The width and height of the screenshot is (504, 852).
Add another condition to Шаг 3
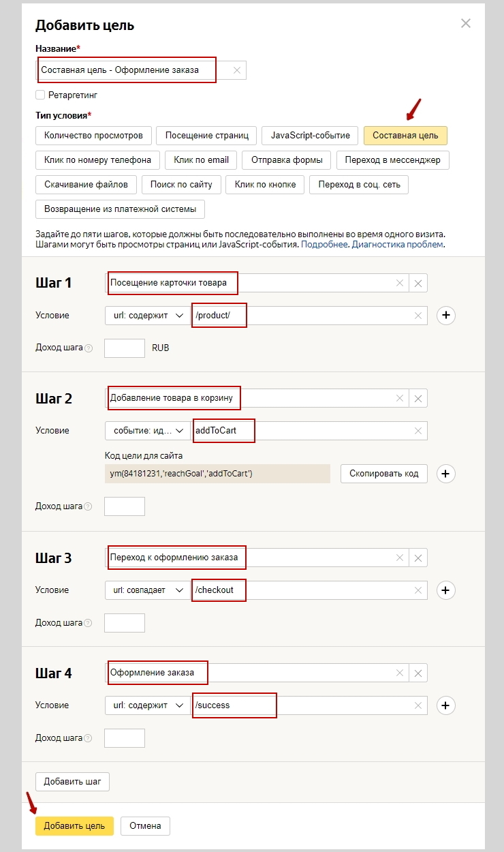[x=445, y=590]
